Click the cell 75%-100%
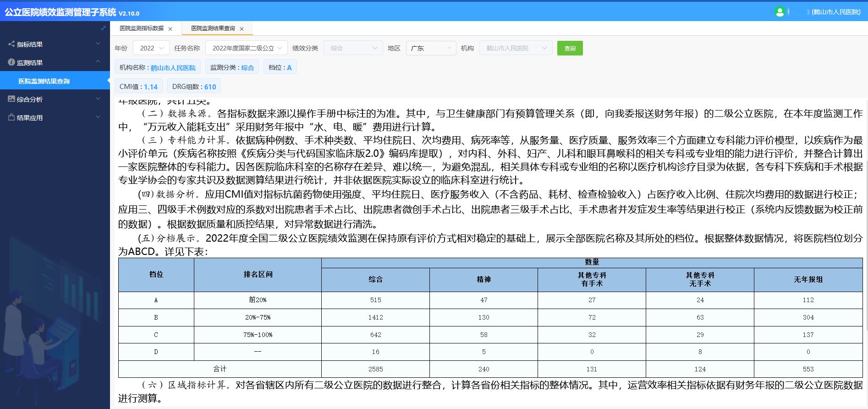 pos(258,335)
